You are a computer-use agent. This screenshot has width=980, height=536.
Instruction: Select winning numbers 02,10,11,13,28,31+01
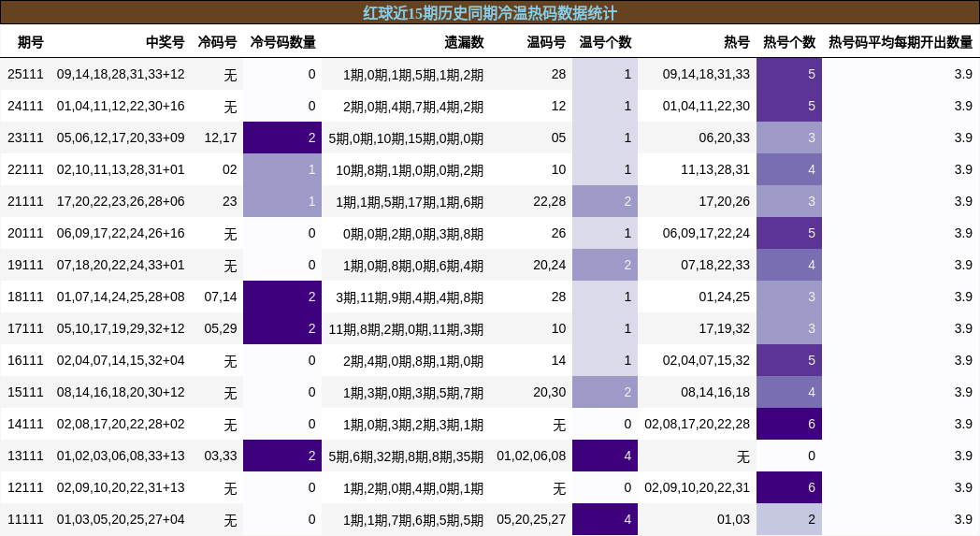(x=121, y=169)
